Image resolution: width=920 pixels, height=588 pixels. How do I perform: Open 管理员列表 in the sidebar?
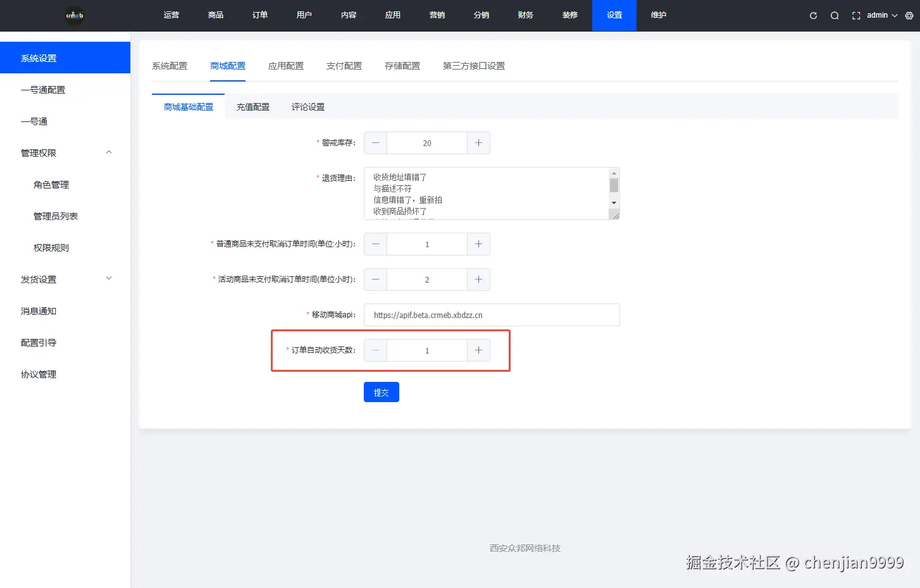(65, 216)
